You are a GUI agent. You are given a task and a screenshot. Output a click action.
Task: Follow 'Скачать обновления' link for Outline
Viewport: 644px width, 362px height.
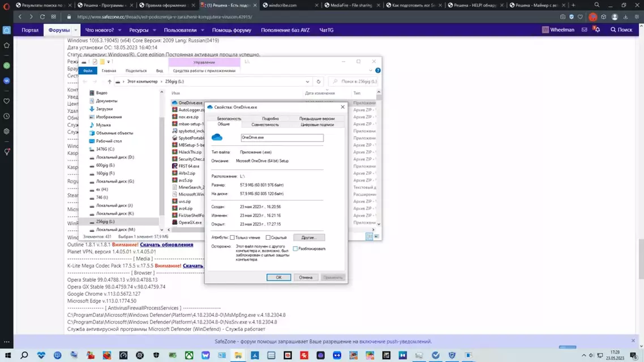tap(166, 244)
